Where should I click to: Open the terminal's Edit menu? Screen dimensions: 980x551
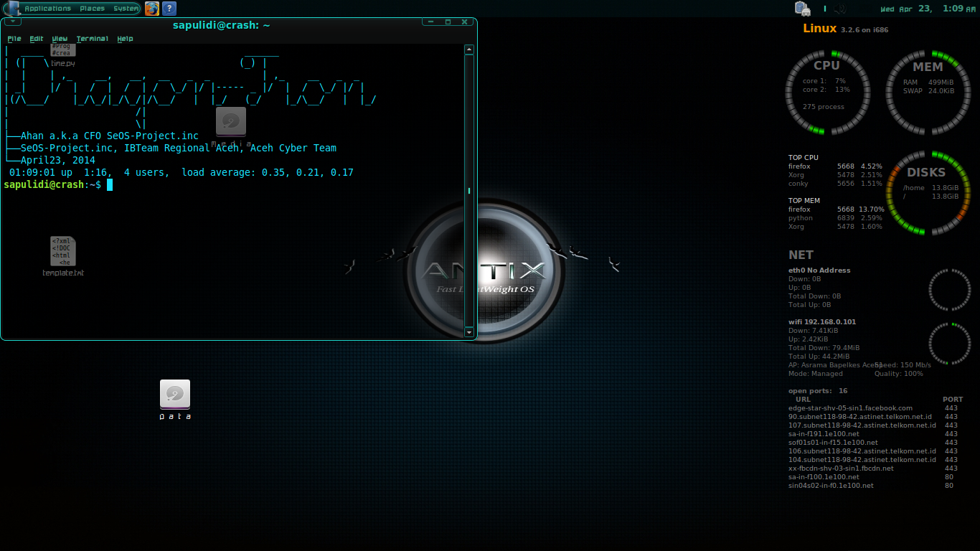pyautogui.click(x=37, y=39)
